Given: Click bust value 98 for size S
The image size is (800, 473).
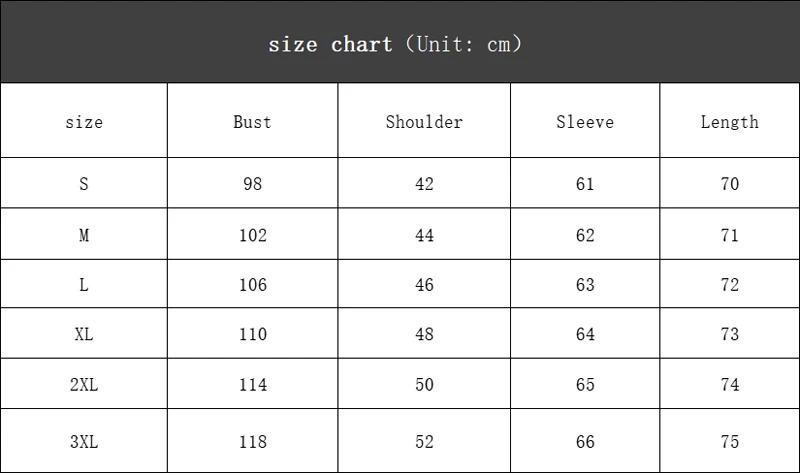Looking at the screenshot, I should [x=253, y=184].
